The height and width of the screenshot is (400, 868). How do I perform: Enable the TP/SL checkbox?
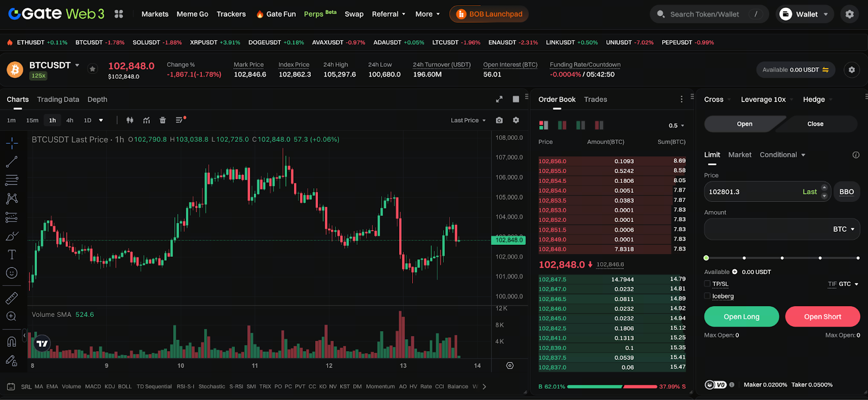click(707, 284)
